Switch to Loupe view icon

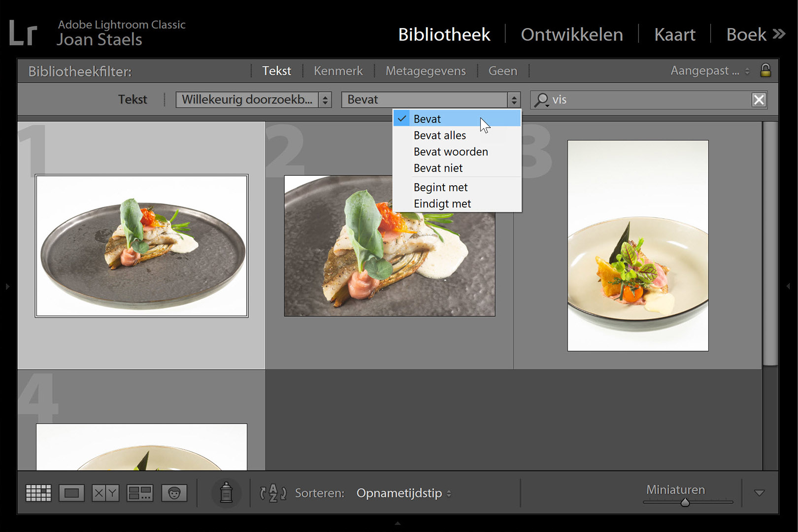click(x=71, y=493)
